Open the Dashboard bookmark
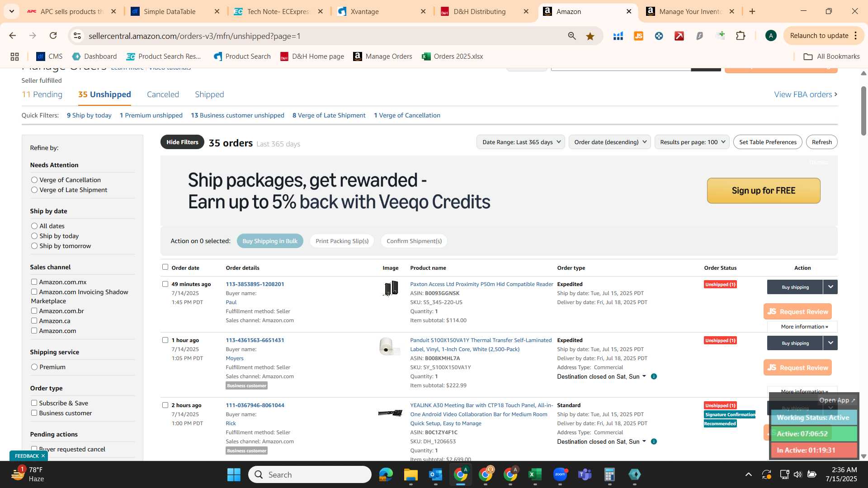The width and height of the screenshot is (868, 488). click(94, 56)
